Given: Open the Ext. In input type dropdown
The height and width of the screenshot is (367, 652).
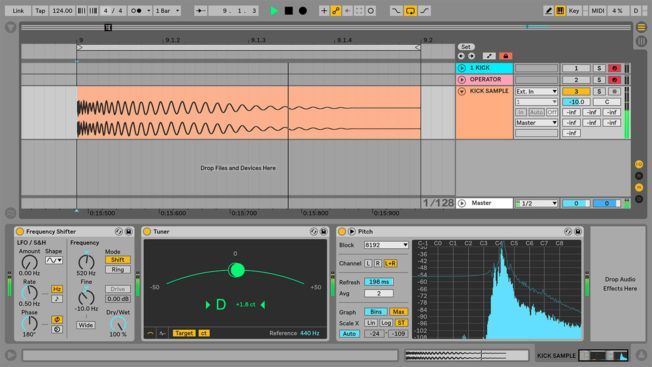Looking at the screenshot, I should 536,91.
